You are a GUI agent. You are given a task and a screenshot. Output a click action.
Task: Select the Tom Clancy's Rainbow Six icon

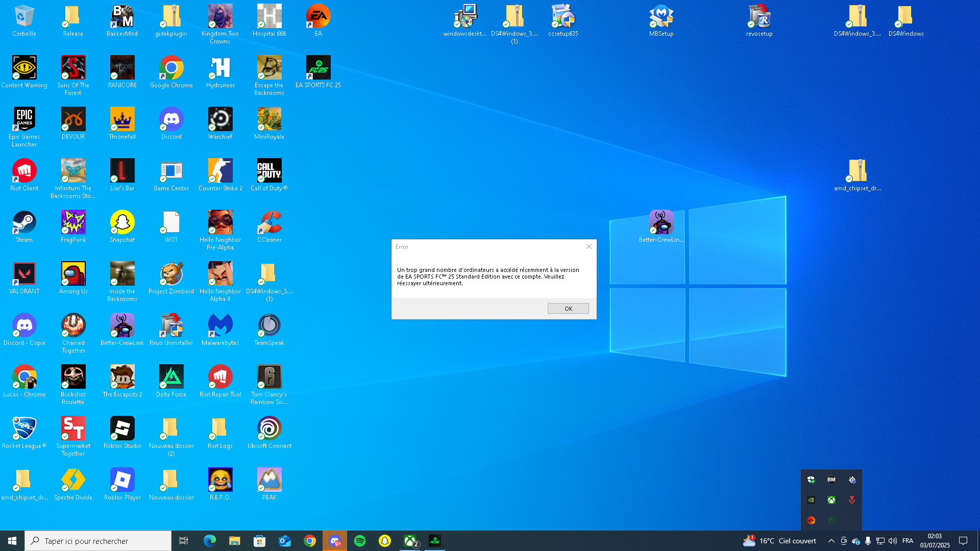click(269, 385)
